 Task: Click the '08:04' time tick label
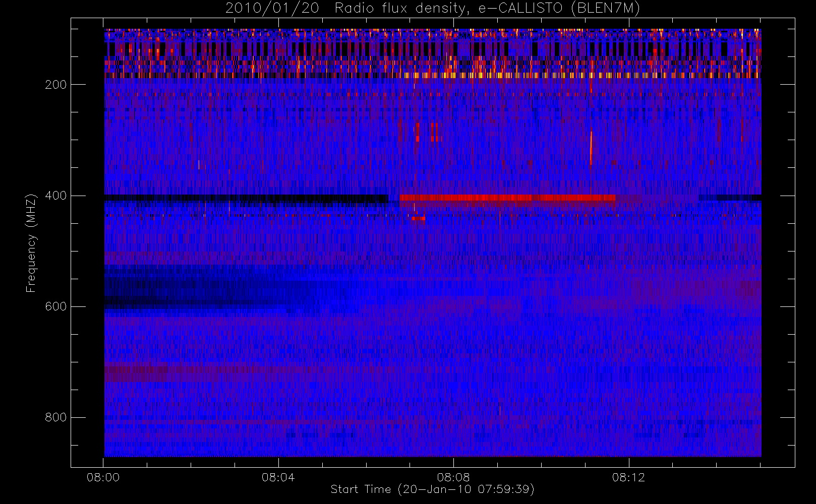(278, 477)
